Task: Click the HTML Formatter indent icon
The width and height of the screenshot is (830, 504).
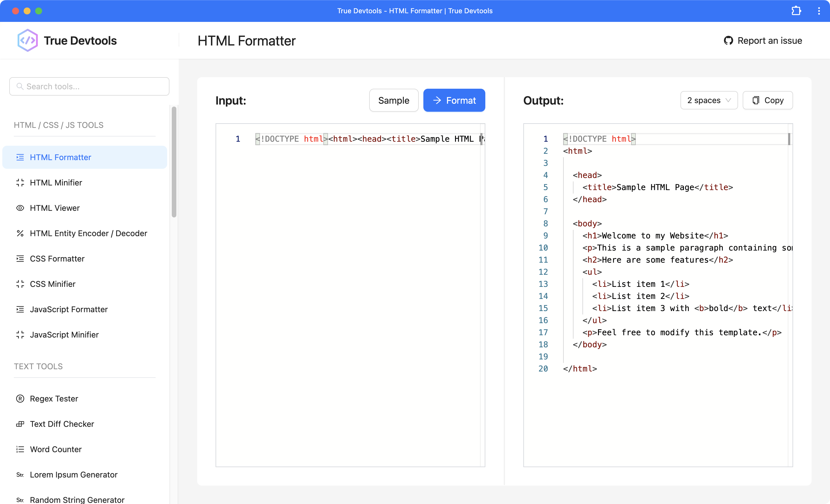Action: click(x=20, y=157)
